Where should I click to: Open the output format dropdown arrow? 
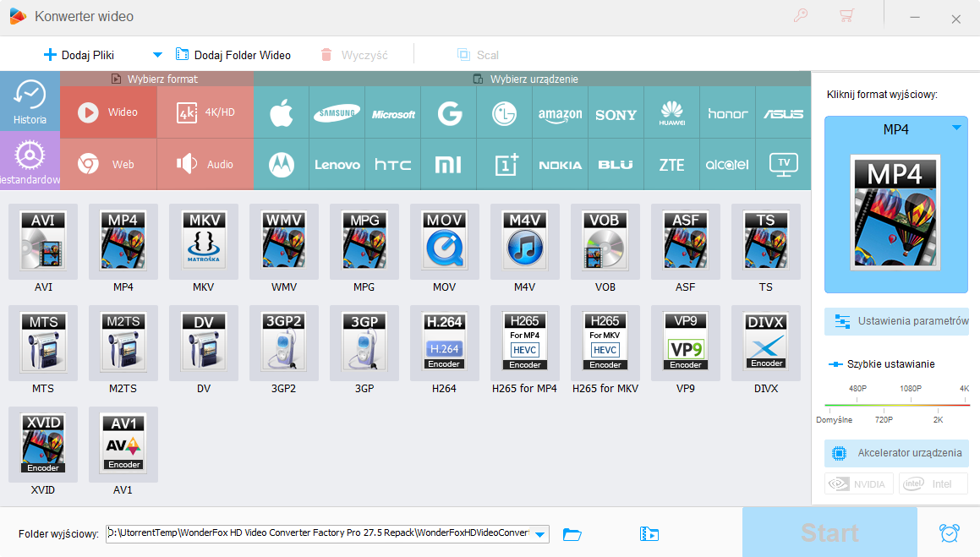click(x=956, y=128)
